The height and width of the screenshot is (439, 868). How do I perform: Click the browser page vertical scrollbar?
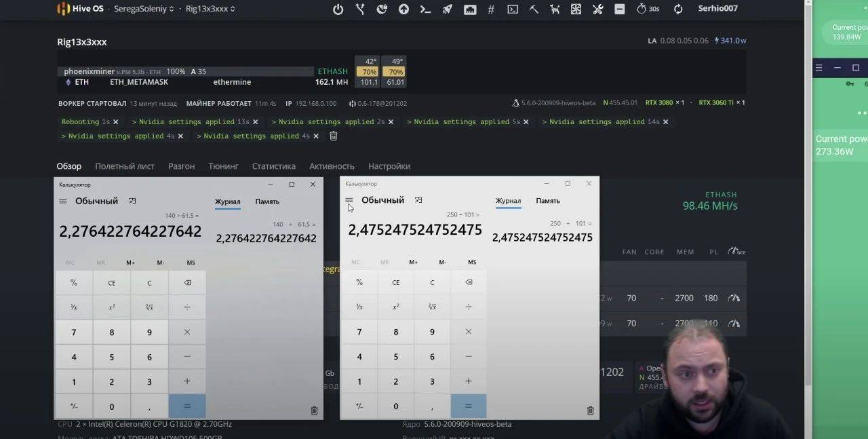tap(807, 204)
